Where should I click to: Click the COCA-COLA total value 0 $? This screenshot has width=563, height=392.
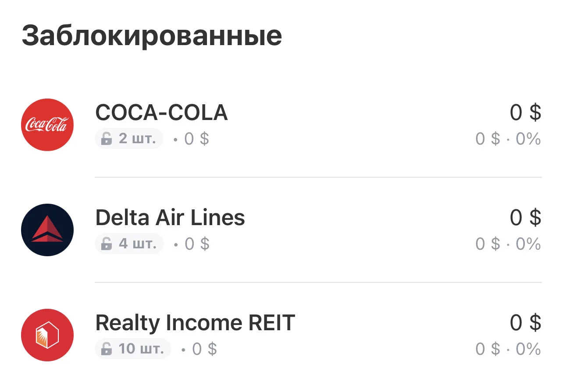pos(525,113)
